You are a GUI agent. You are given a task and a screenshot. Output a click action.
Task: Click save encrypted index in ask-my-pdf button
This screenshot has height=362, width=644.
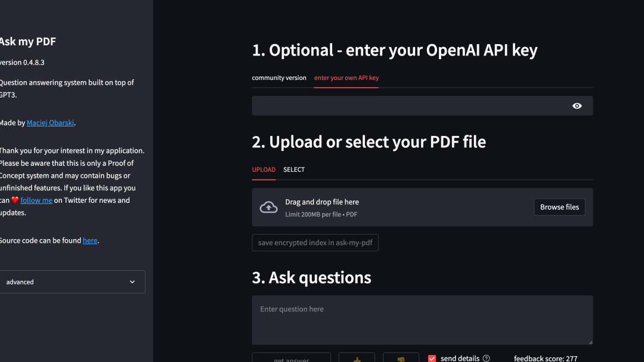coord(315,243)
